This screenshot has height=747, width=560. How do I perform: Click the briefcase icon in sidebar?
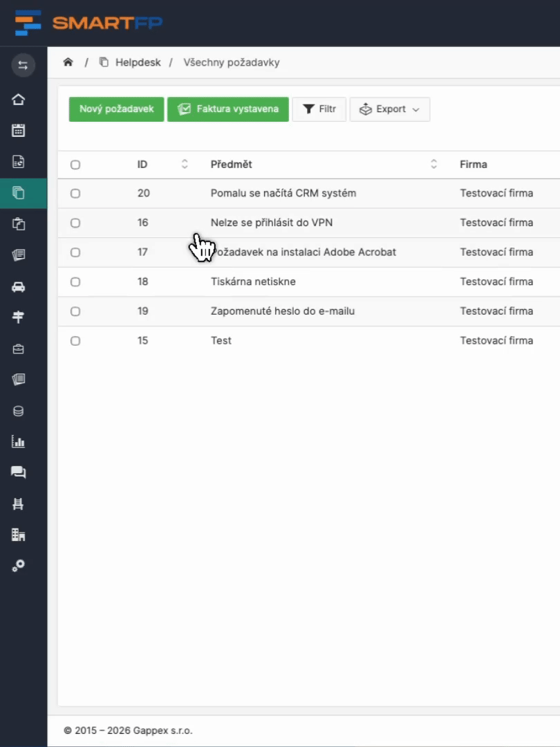[19, 349]
